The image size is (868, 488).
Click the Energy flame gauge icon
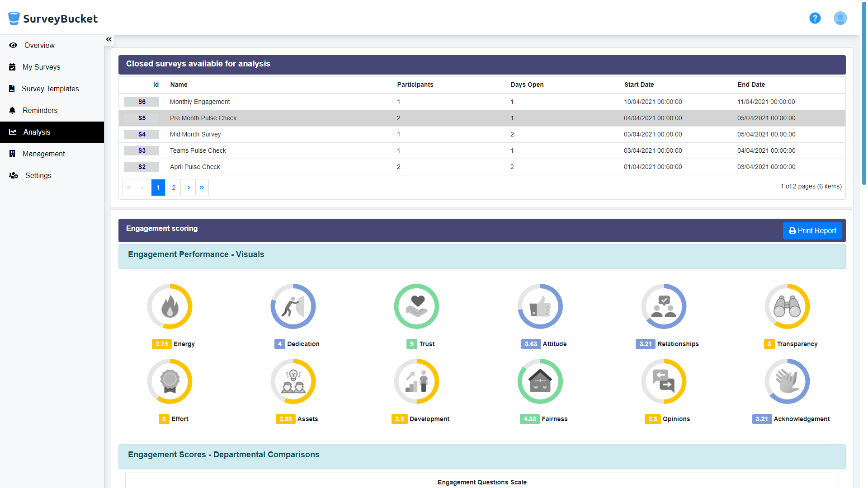170,306
